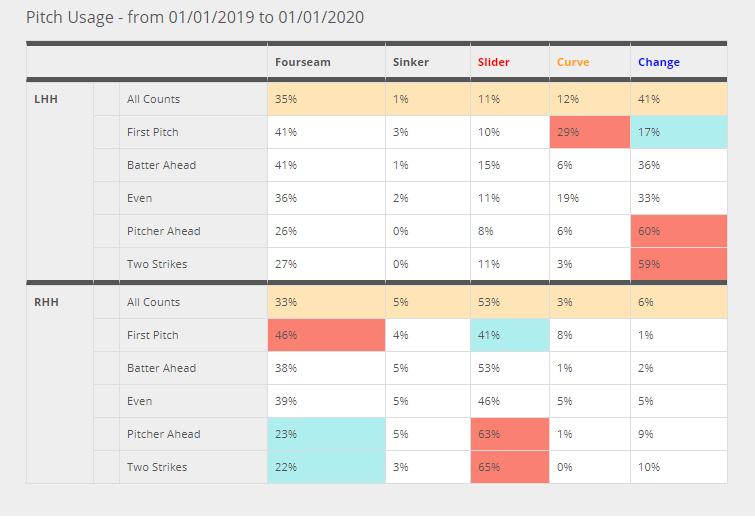
Task: Click the LHH Batter Ahead row label
Action: click(161, 165)
